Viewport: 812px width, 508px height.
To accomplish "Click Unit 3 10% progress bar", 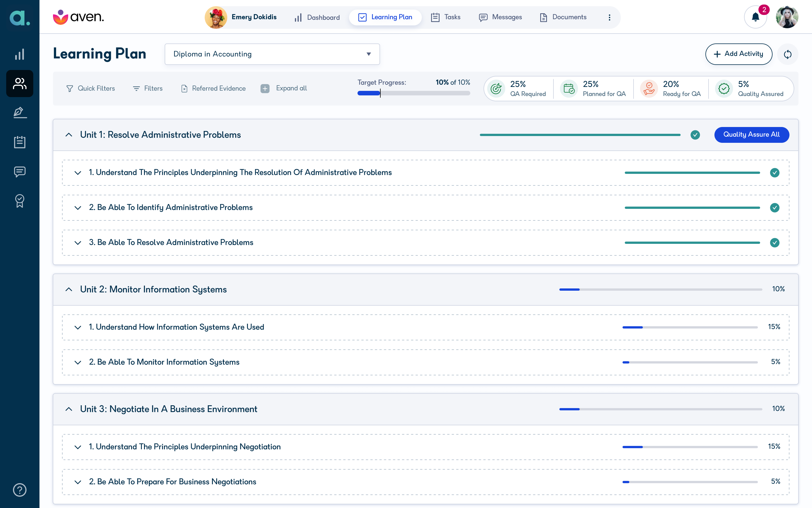I will click(661, 409).
